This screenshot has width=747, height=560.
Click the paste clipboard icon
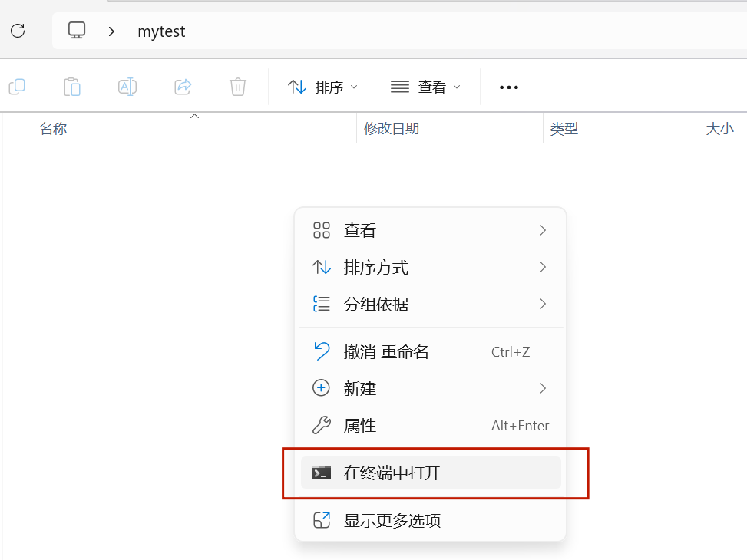(x=72, y=87)
